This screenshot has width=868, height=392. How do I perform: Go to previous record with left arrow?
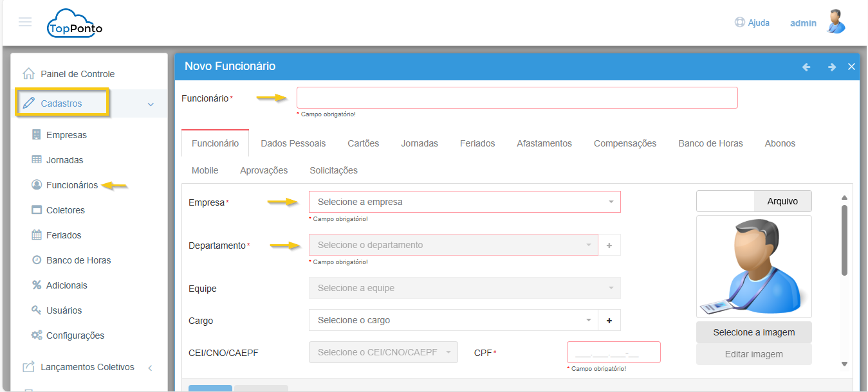[x=806, y=67]
